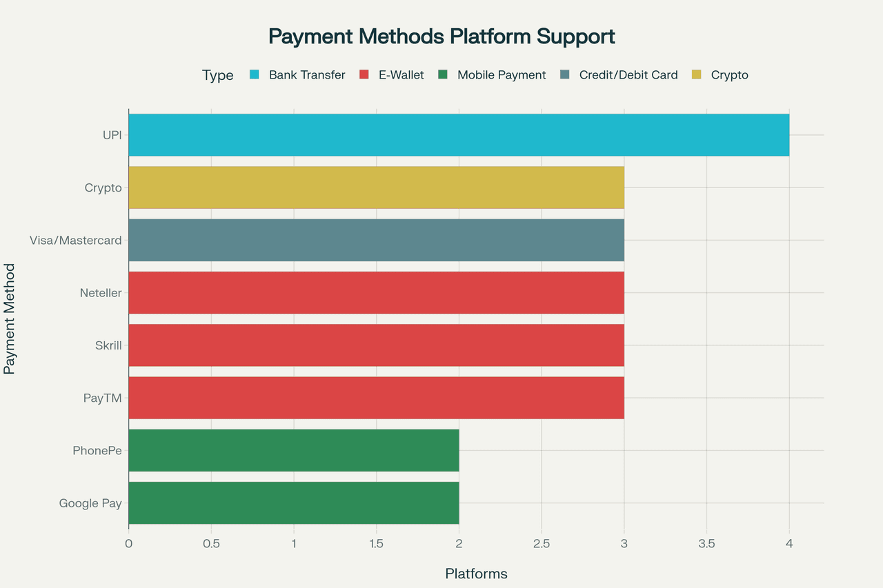
Task: Expand the Credit/Debit Card legend entry
Action: click(x=628, y=74)
